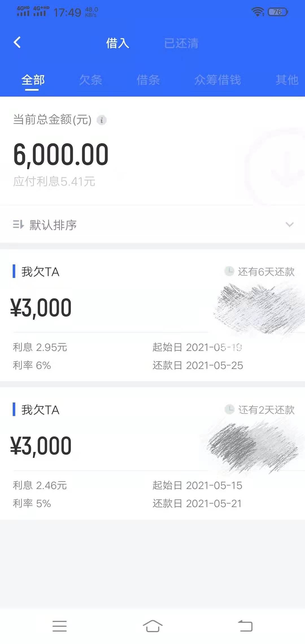The height and width of the screenshot is (644, 305).
Task: Select the 欠条 filter tab
Action: point(91,80)
